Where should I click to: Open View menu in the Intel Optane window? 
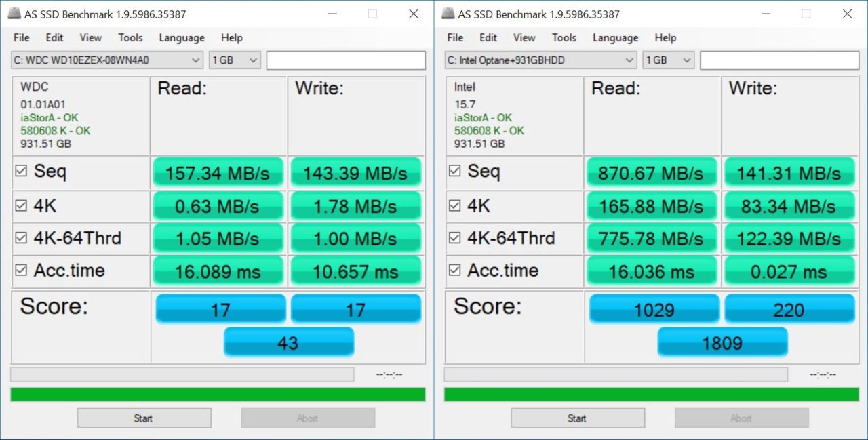[x=524, y=38]
